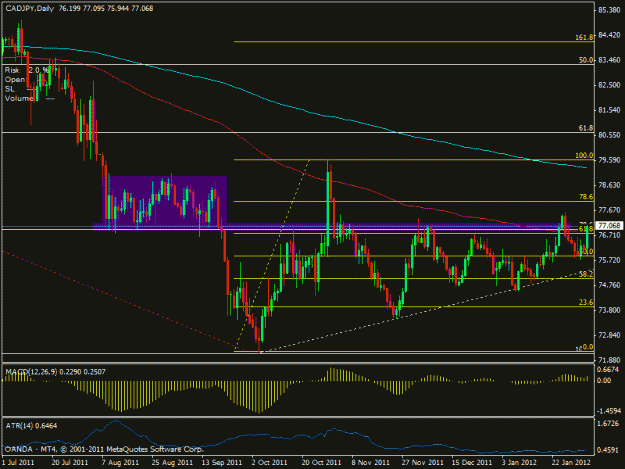The width and height of the screenshot is (625, 469).
Task: Click the '2 Oct 2011' date label
Action: point(269,463)
